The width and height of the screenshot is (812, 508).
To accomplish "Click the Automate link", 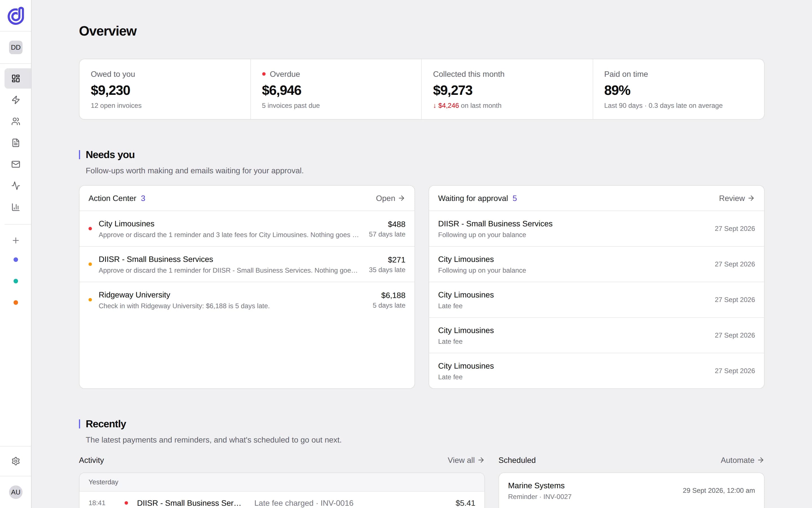I will (742, 460).
